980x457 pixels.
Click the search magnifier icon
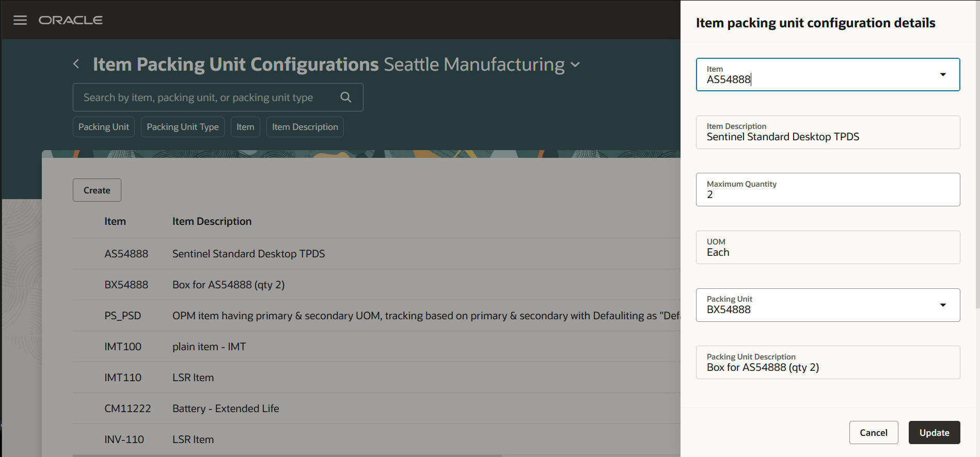click(346, 97)
